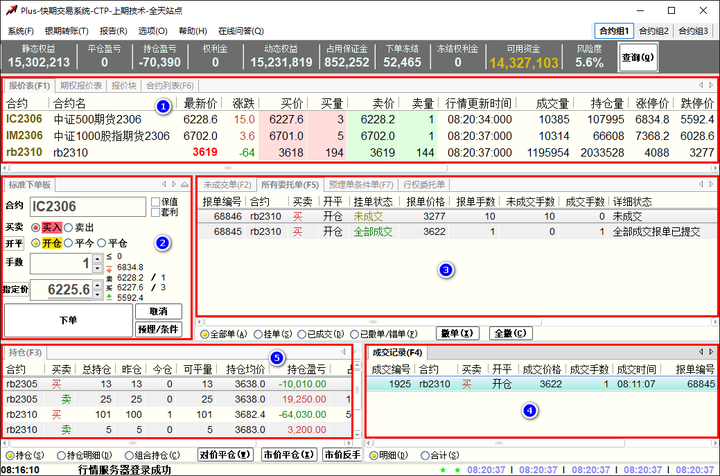
Task: Click left scroll arrow under quote table
Action: (5, 168)
